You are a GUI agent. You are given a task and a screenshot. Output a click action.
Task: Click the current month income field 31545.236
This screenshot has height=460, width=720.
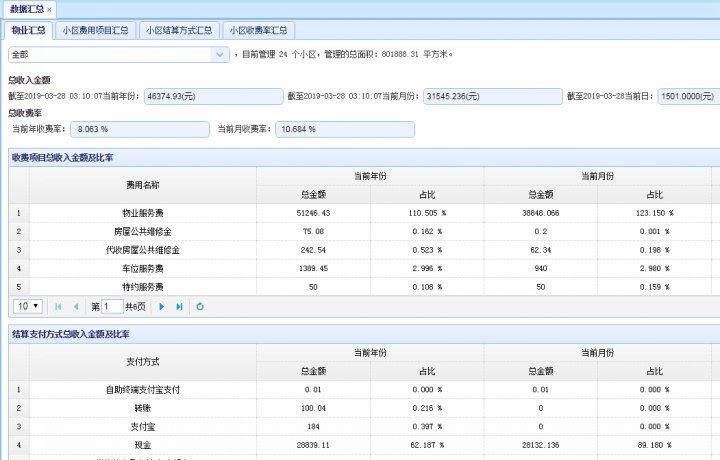(492, 96)
